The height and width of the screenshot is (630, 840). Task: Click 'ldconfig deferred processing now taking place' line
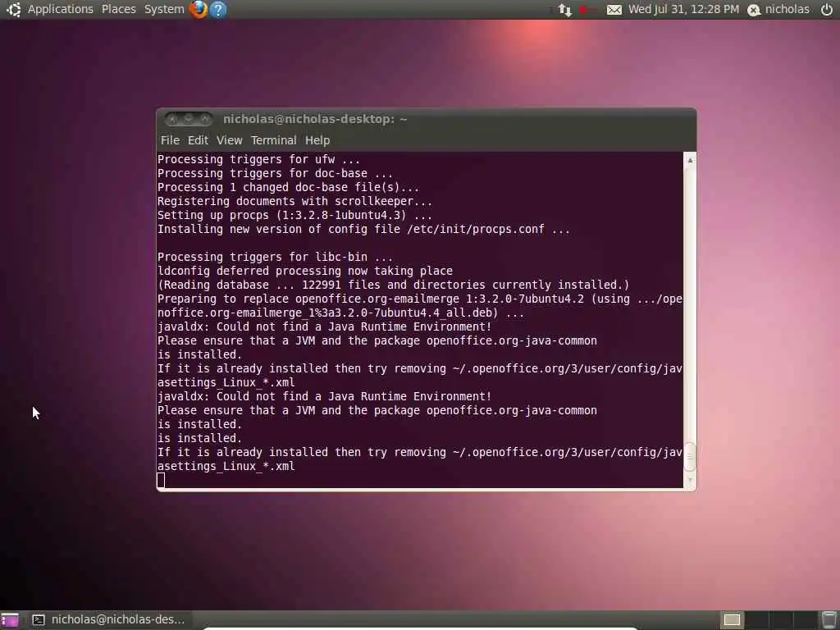[305, 271]
